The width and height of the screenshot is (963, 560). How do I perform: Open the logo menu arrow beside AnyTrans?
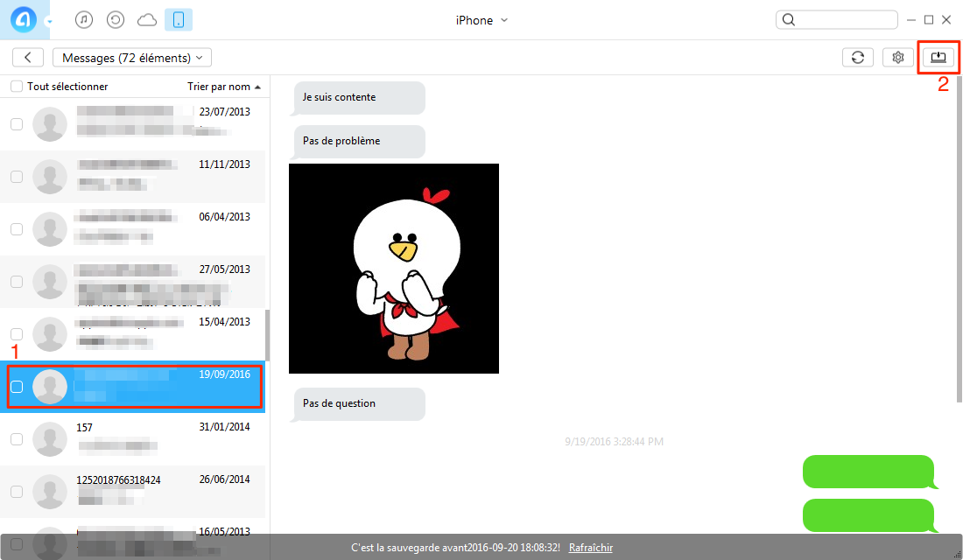click(49, 22)
